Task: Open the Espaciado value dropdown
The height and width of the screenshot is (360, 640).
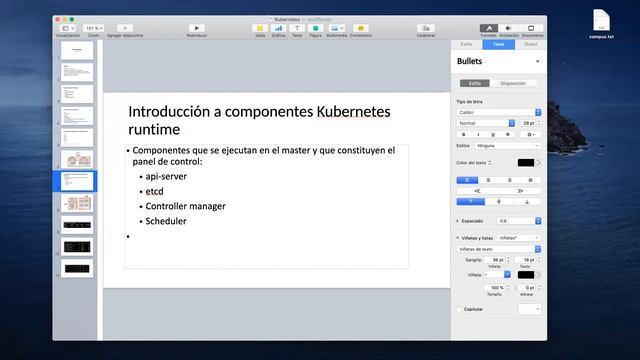Action: (519, 221)
